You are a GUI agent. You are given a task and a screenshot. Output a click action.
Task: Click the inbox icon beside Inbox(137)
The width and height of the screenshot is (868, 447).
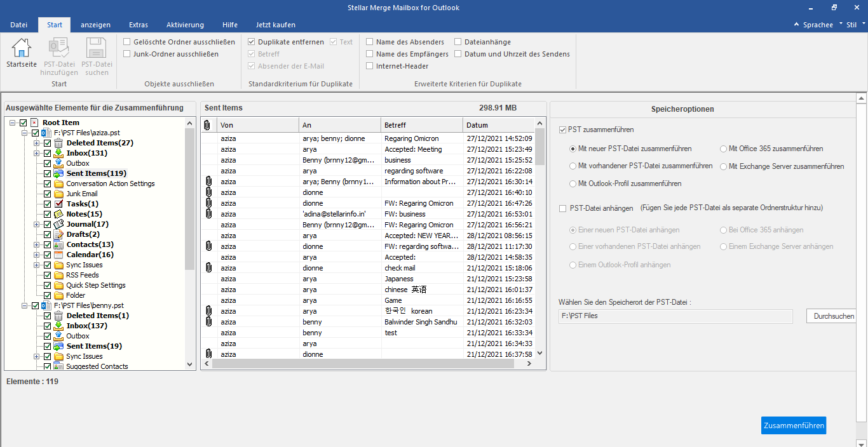(58, 326)
